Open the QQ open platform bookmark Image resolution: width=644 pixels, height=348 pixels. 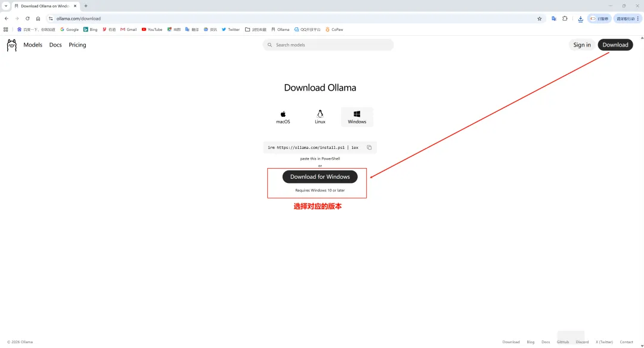[307, 30]
